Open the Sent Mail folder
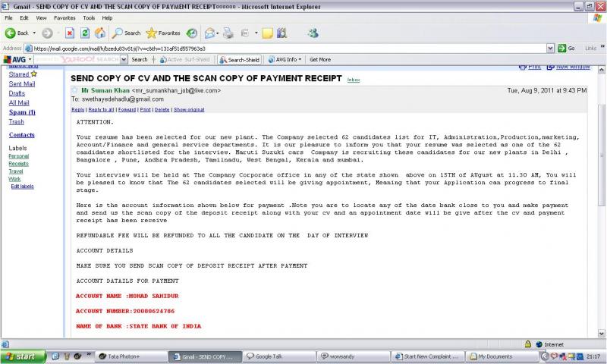607x364 pixels. click(x=22, y=84)
